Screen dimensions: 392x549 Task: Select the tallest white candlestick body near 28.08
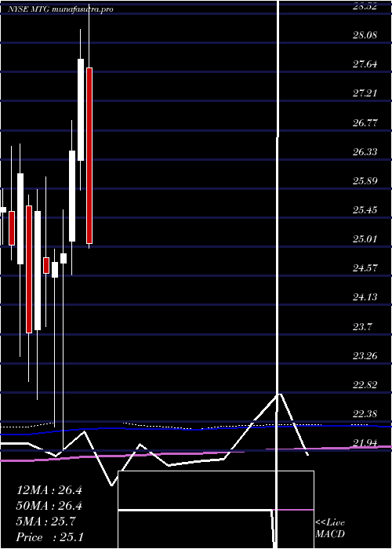(81, 110)
